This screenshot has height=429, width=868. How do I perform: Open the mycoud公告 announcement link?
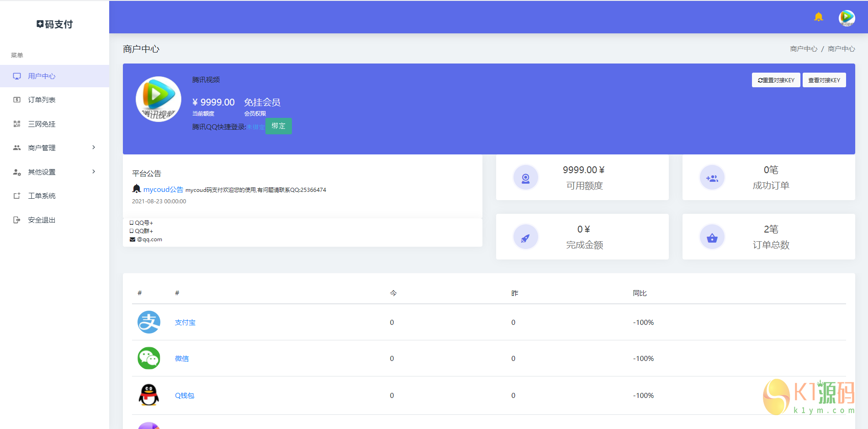tap(163, 190)
